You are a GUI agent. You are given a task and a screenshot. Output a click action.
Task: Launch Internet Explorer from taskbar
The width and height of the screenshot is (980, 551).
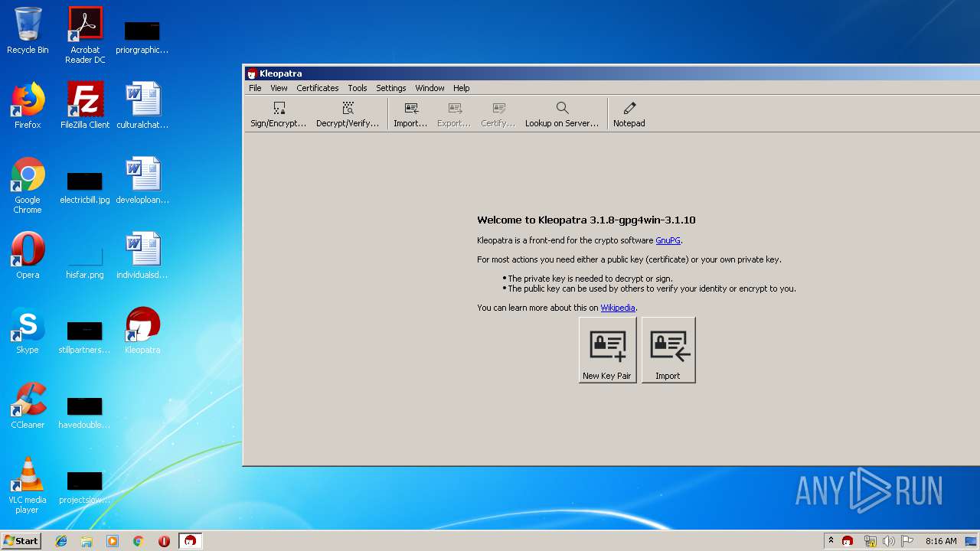61,541
